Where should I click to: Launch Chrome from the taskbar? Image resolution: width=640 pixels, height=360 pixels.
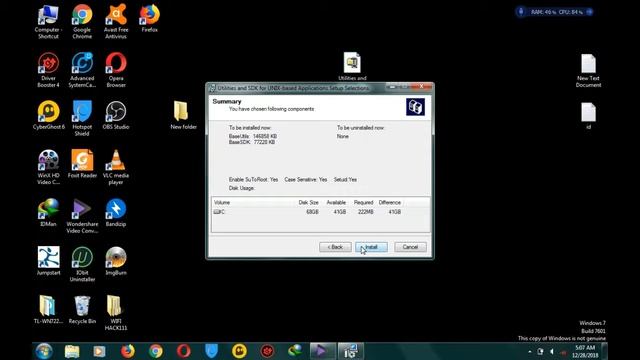tap(156, 351)
